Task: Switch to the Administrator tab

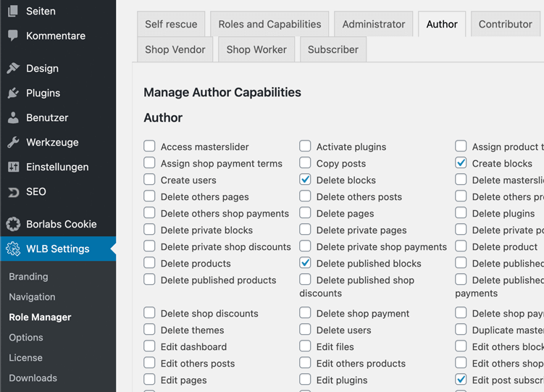Action: pyautogui.click(x=374, y=24)
